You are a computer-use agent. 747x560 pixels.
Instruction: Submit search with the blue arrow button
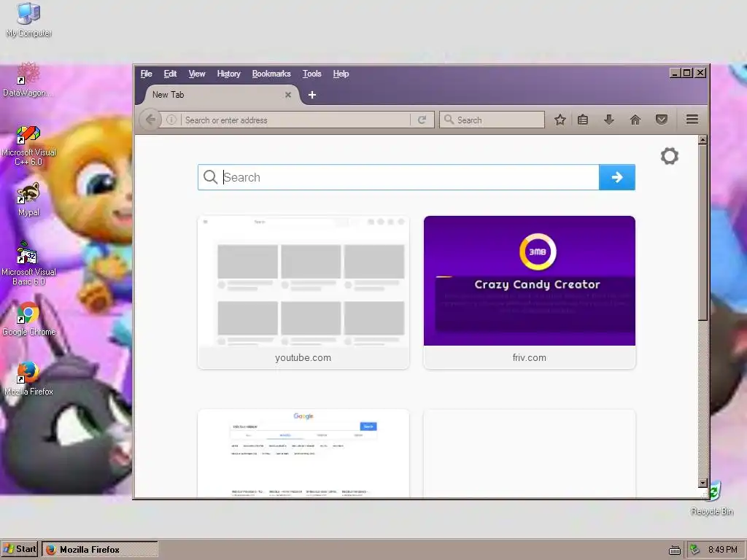[617, 177]
